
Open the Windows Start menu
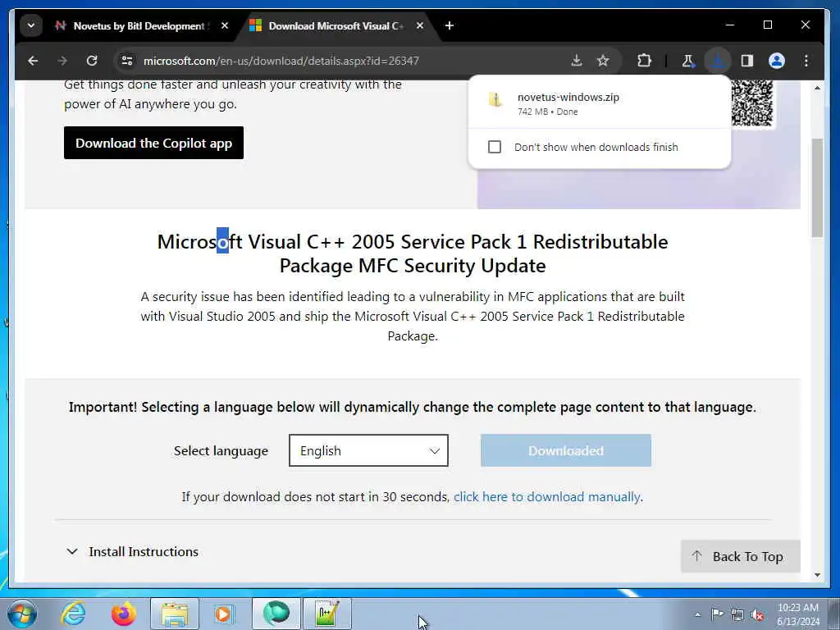(x=22, y=614)
